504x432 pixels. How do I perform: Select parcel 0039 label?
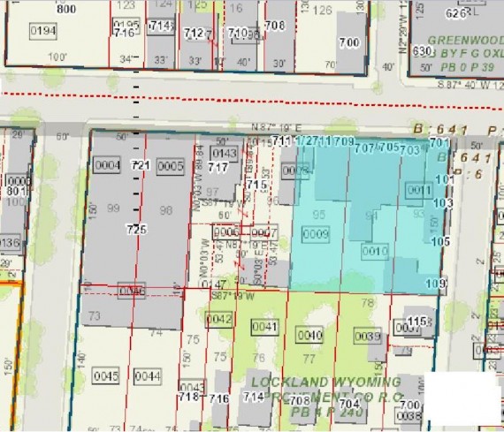tap(368, 336)
